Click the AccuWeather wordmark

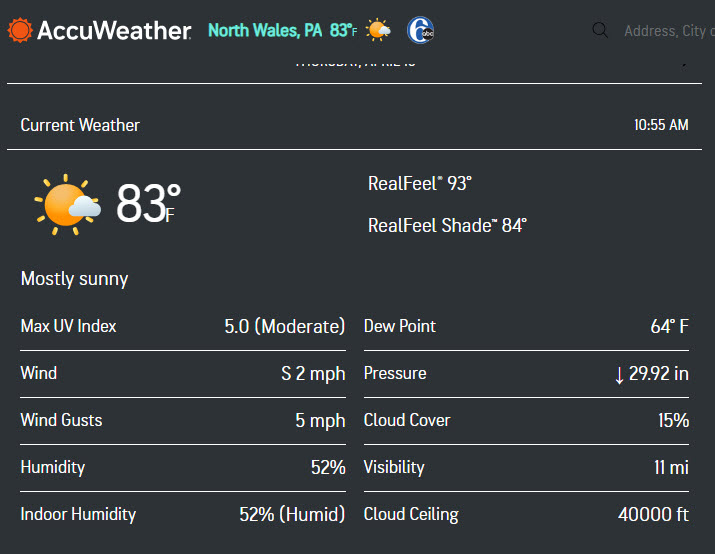tap(113, 30)
